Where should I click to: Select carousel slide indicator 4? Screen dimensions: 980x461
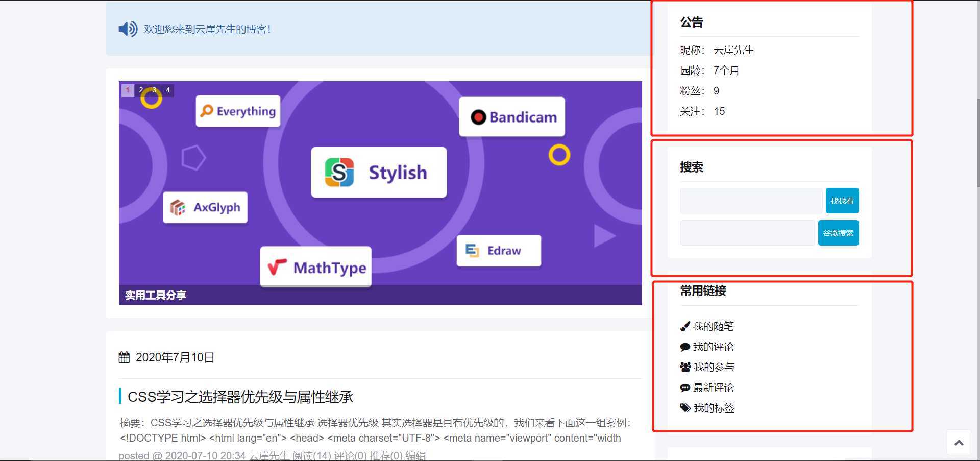(x=167, y=90)
